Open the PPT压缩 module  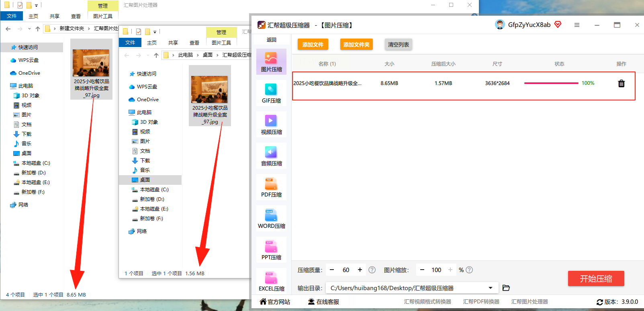pos(271,250)
